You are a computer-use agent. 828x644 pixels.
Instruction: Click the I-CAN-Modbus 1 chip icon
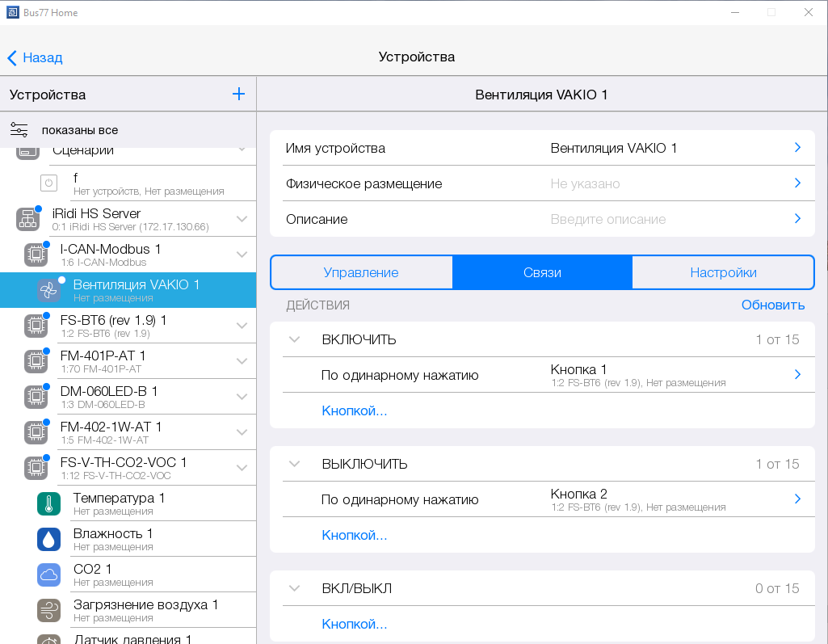(36, 254)
